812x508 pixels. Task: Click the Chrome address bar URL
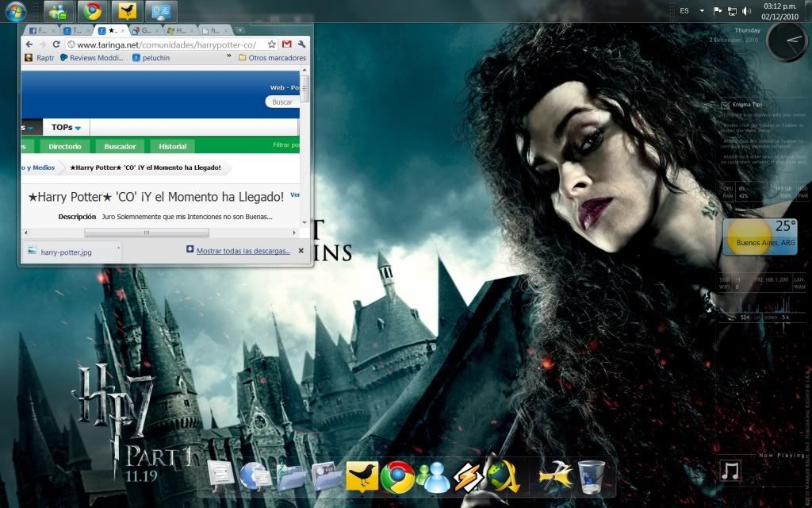tap(167, 44)
